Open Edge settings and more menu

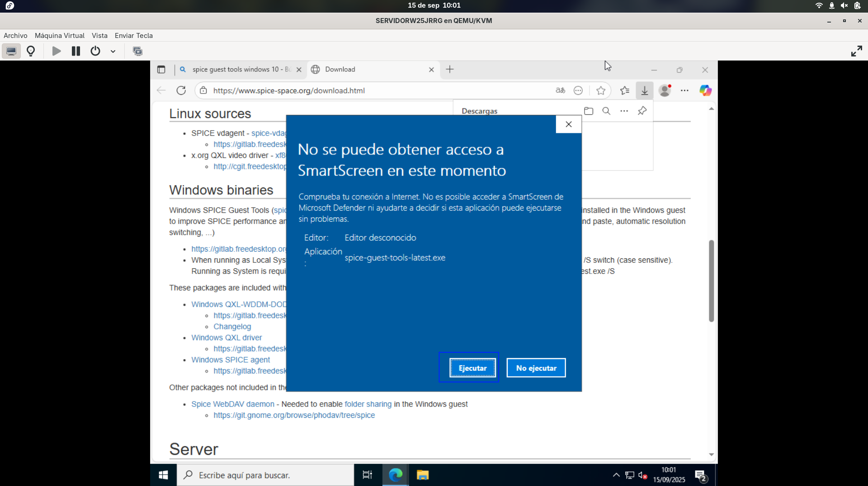pos(685,90)
